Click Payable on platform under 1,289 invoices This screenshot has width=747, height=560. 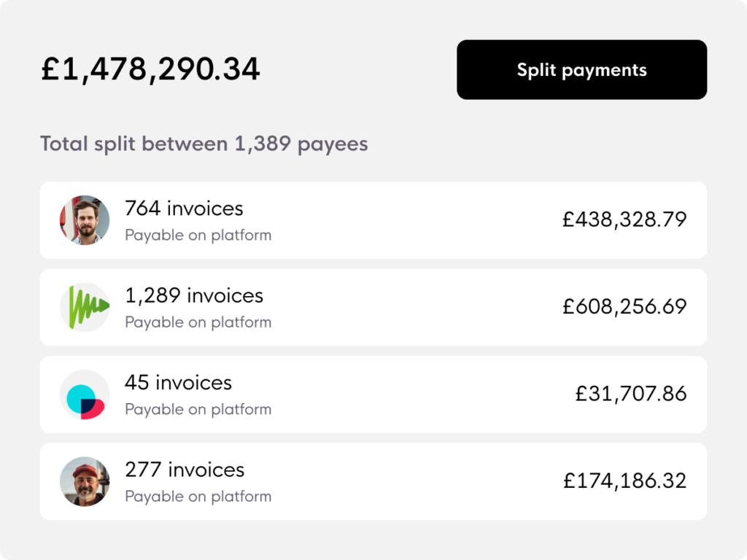pos(198,322)
